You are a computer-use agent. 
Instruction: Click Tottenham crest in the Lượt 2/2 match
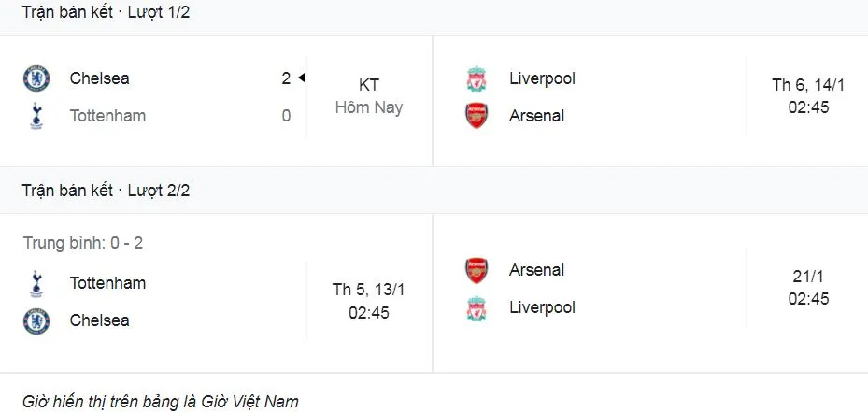(36, 283)
